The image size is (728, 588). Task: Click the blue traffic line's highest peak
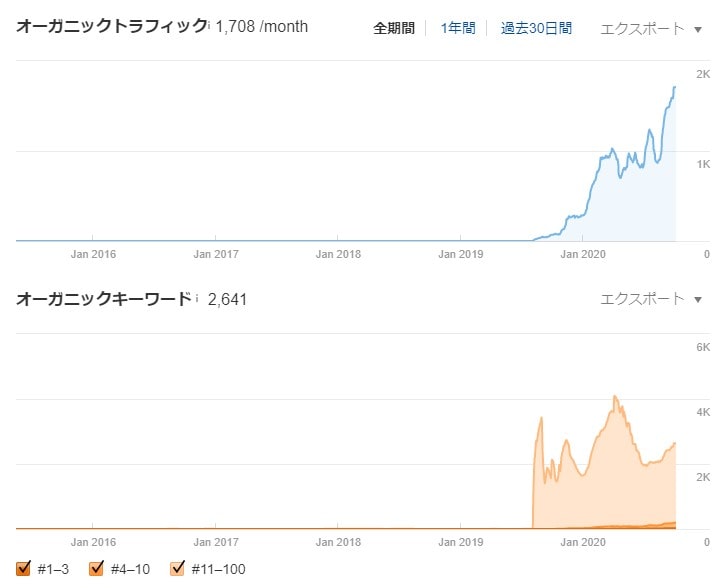point(675,87)
